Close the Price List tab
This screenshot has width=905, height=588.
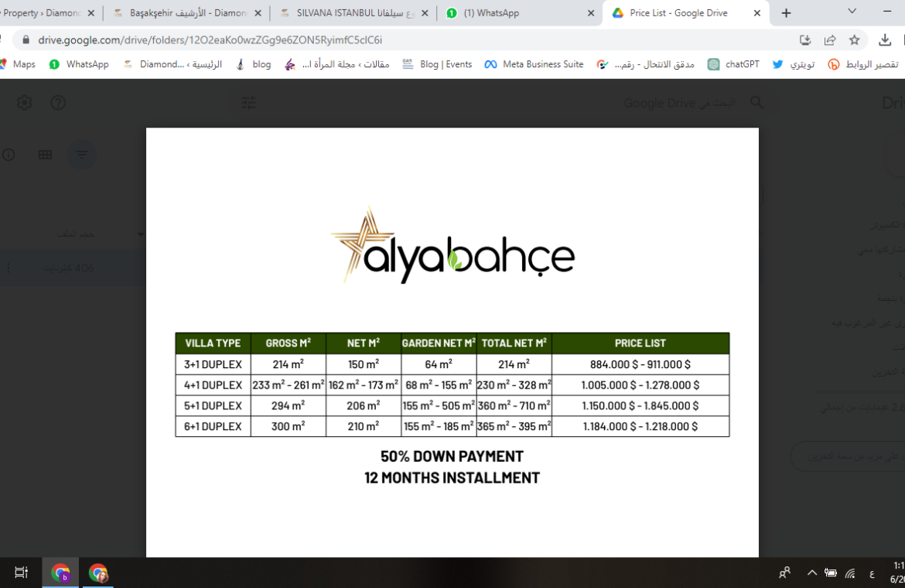coord(757,12)
